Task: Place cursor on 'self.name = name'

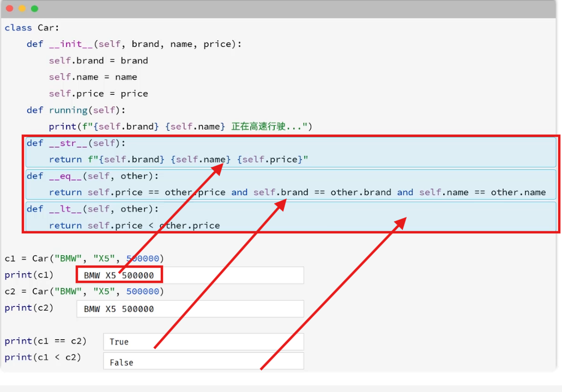Action: pyautogui.click(x=93, y=77)
